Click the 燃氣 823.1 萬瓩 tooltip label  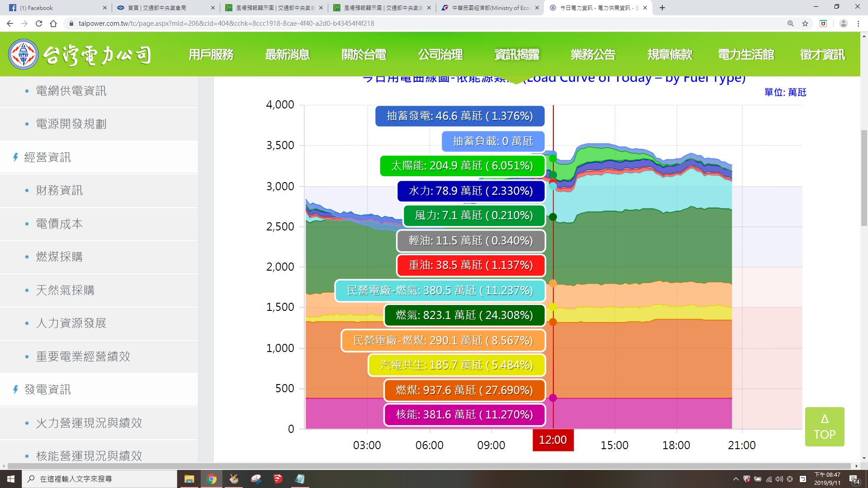point(465,315)
